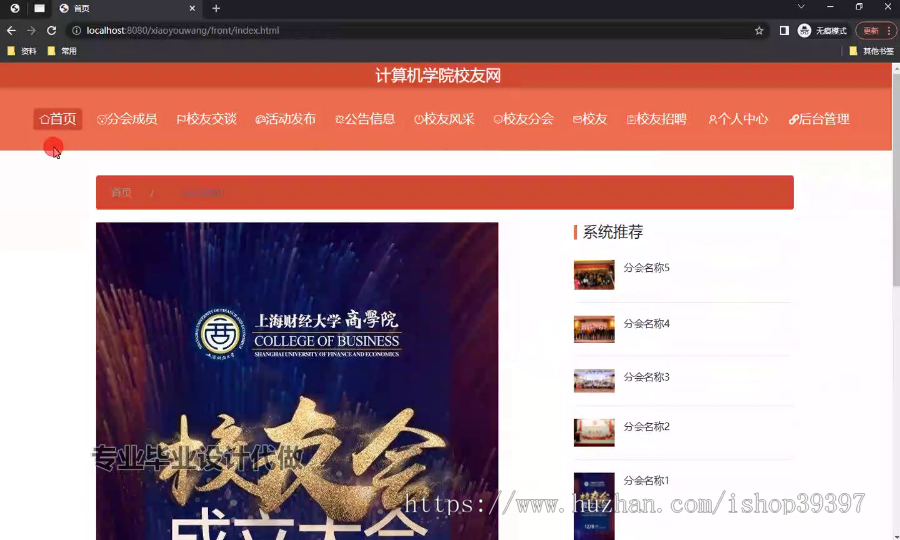Open the browser side panel icon
Image resolution: width=900 pixels, height=540 pixels.
click(x=784, y=30)
